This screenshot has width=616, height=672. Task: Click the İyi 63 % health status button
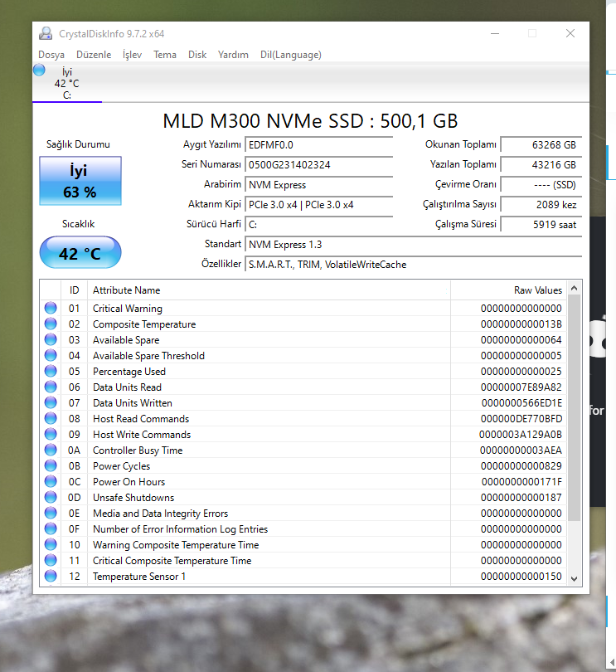click(80, 181)
